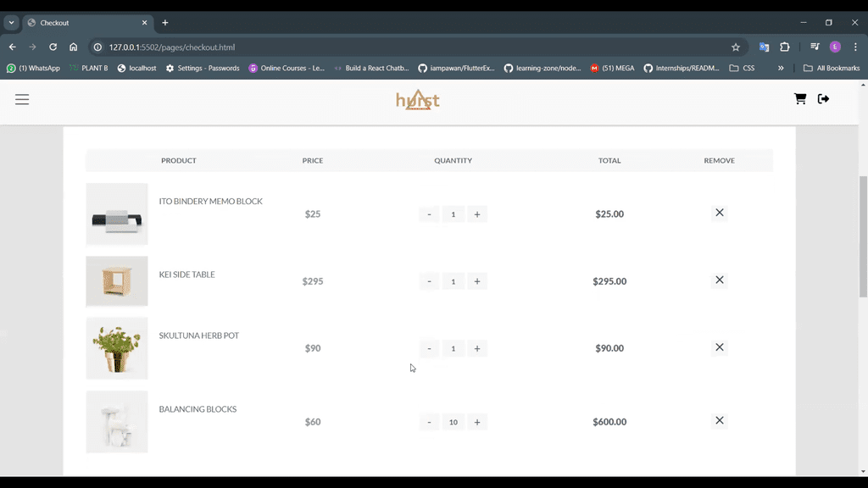Open Balancing Blocks thumbnail
Image resolution: width=868 pixels, height=488 pixels.
(x=117, y=422)
